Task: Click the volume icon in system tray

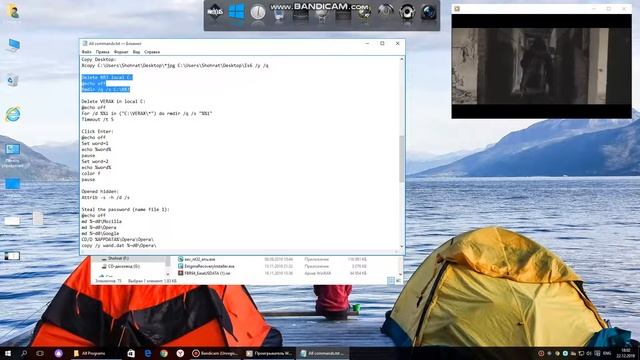Action: pyautogui.click(x=589, y=353)
